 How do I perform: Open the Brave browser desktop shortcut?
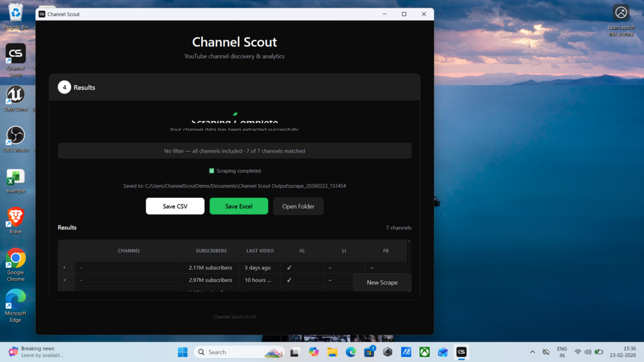15,221
